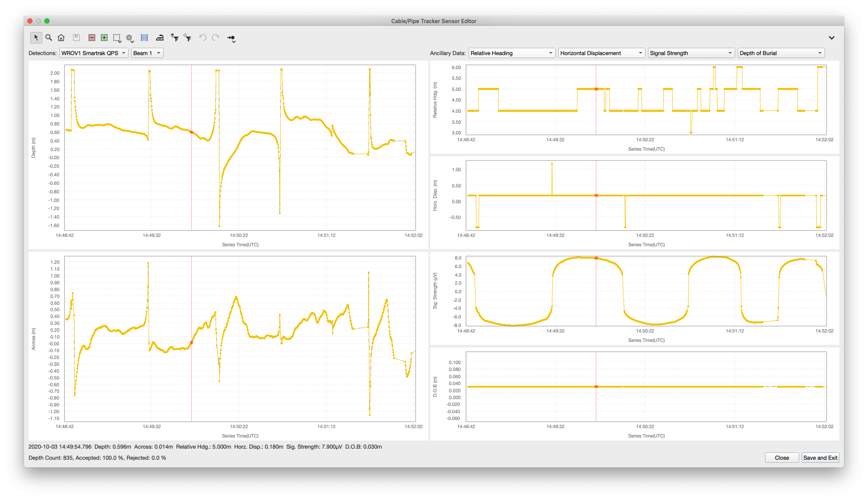868x499 pixels.
Task: Open the Depth of Burial dropdown
Action: tap(781, 53)
